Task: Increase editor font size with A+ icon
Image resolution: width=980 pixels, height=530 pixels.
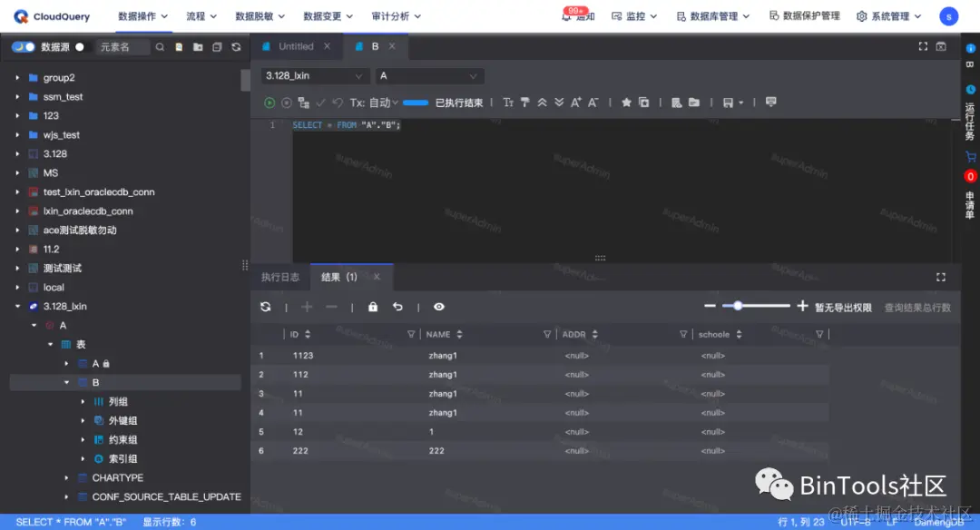Action: (x=575, y=103)
